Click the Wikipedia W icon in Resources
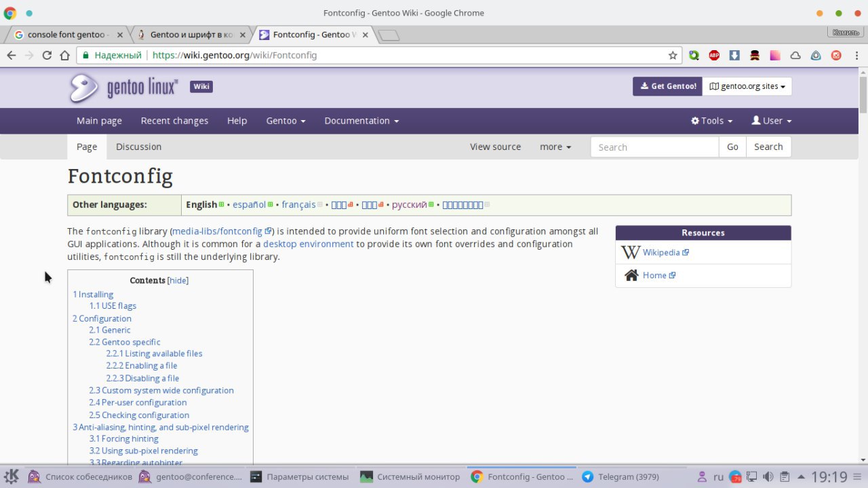The image size is (868, 488). click(x=631, y=252)
